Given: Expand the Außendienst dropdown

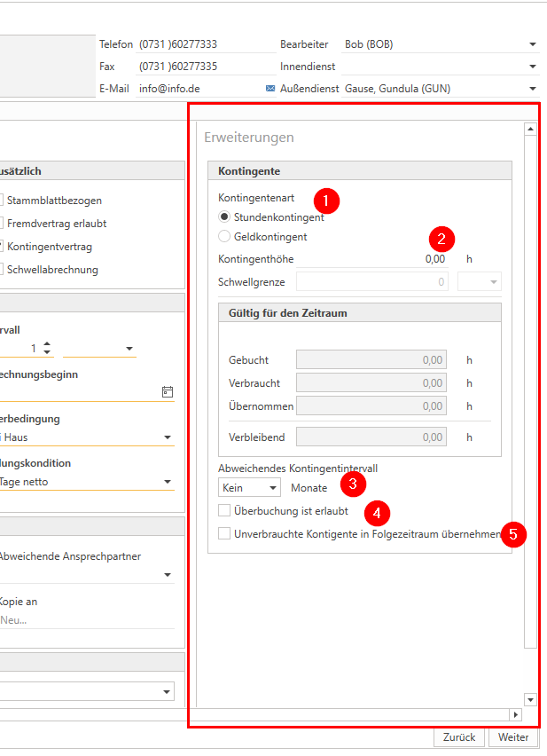Looking at the screenshot, I should pos(532,89).
